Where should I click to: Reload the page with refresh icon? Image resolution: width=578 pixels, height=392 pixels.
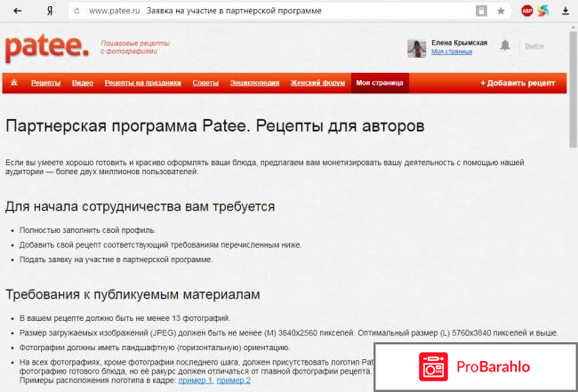[76, 11]
